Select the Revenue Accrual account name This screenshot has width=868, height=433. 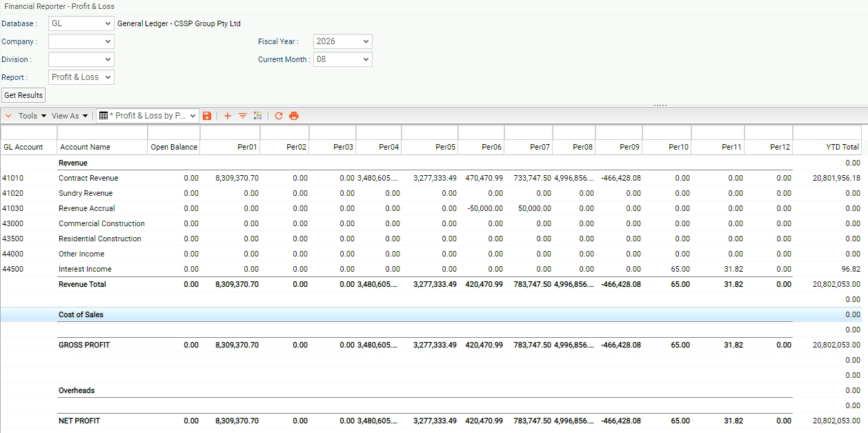[87, 208]
